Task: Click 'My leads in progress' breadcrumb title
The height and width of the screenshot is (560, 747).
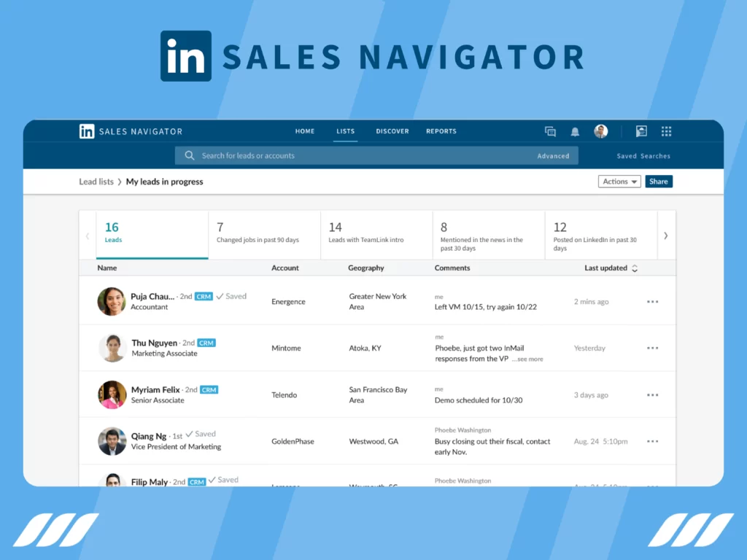Action: [164, 182]
